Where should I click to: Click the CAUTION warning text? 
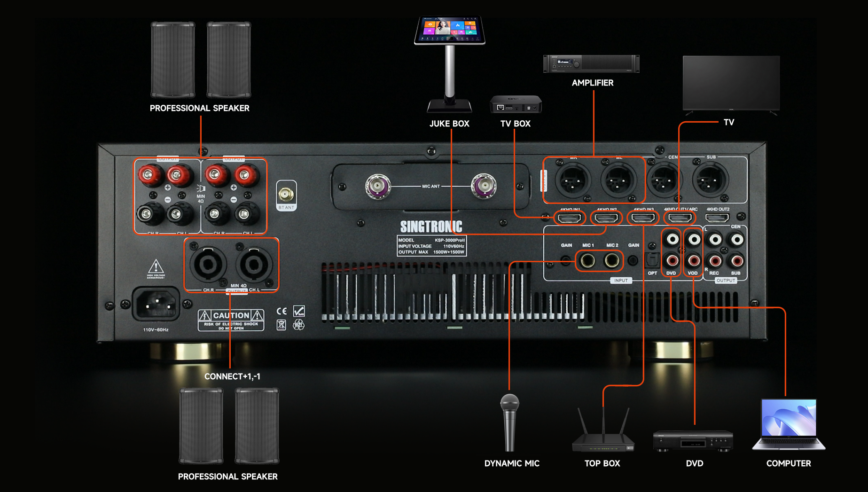coord(231,315)
